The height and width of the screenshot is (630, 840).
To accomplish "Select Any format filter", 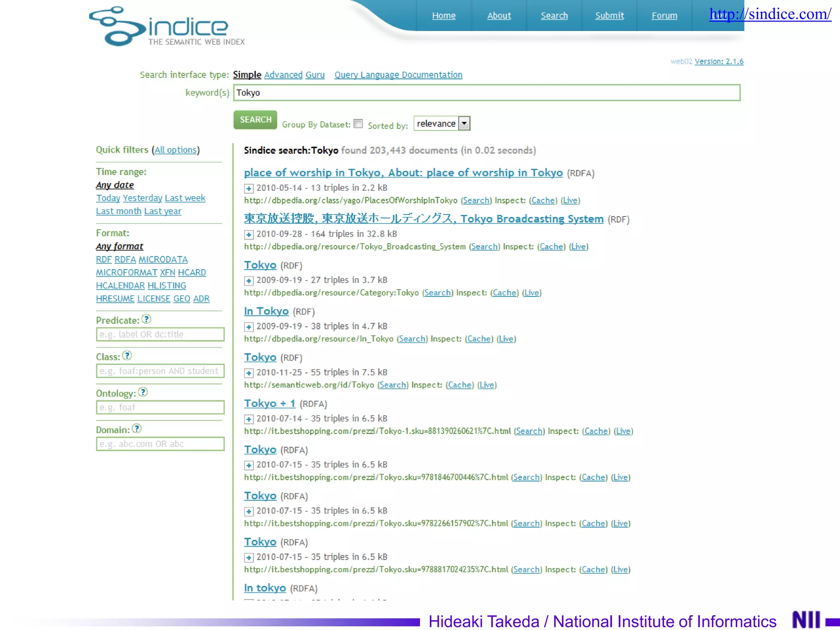I will coord(119,246).
